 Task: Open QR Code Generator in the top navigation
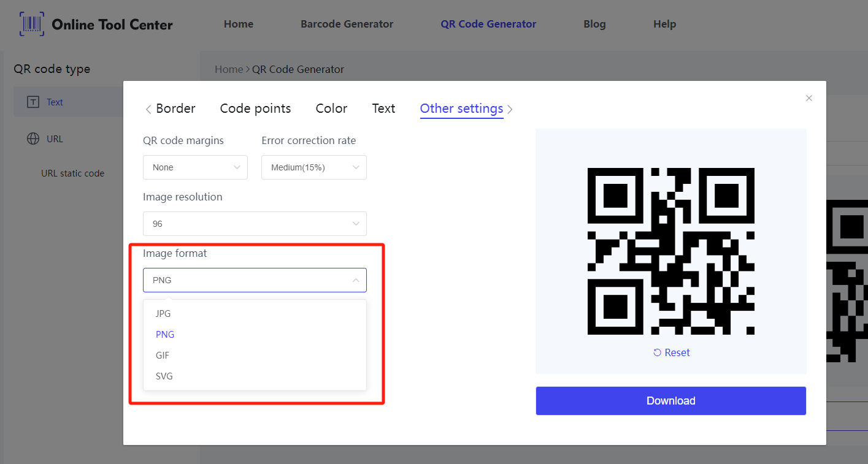[x=488, y=24]
